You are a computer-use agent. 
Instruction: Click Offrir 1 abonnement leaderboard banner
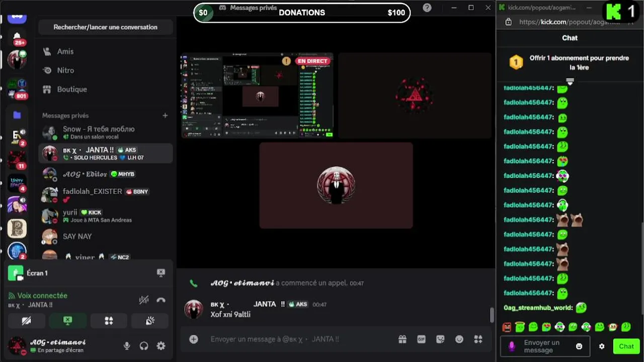[570, 63]
